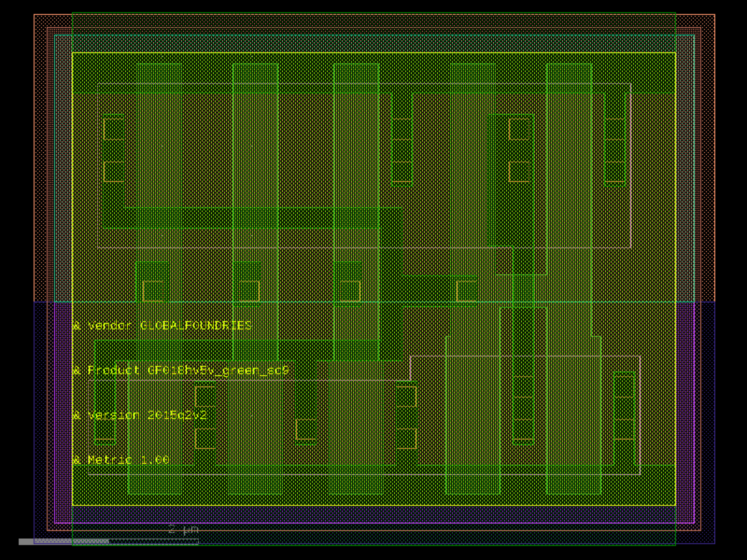Select the marker symbol before 'Metric'

pos(77,460)
